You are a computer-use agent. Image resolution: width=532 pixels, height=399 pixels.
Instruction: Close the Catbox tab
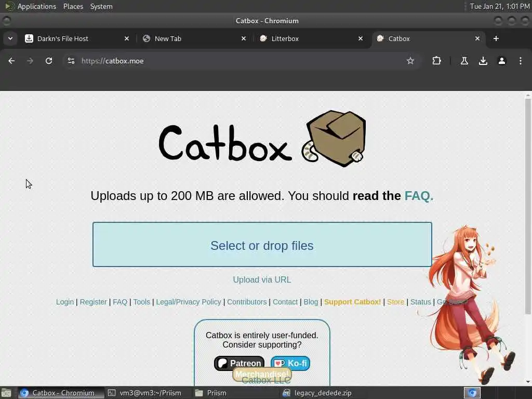click(x=477, y=38)
